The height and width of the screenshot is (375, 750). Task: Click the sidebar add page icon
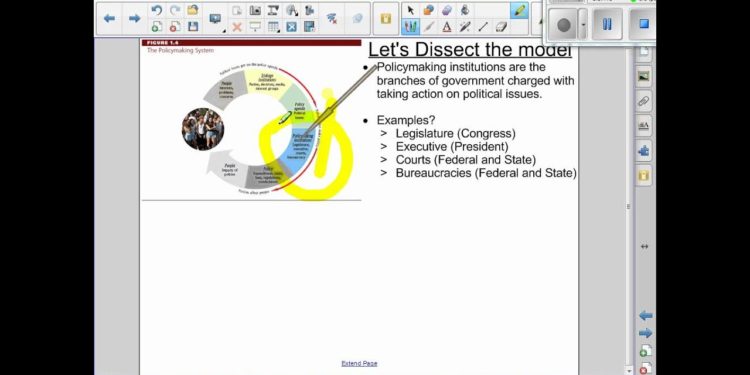645,351
